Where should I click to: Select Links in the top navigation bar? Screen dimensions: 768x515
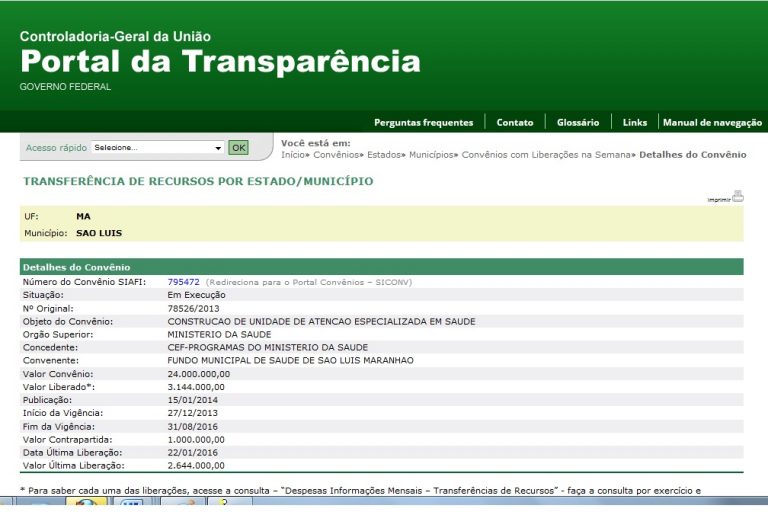pos(634,123)
